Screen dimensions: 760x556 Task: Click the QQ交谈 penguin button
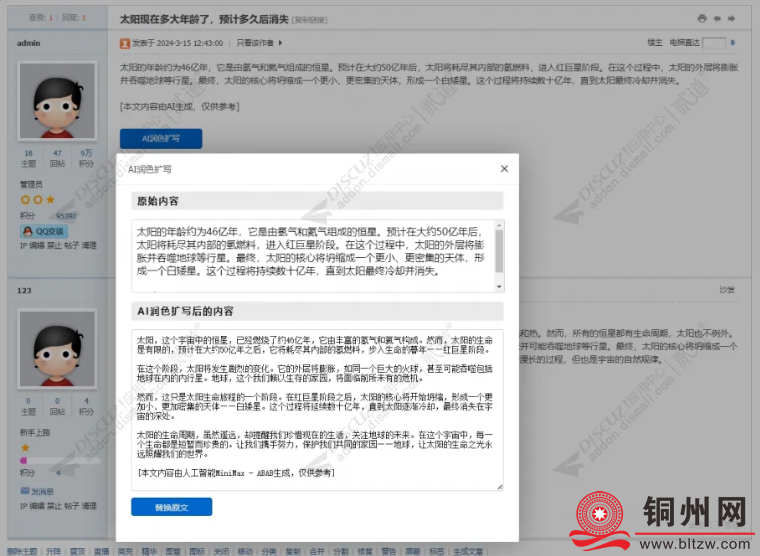click(x=44, y=231)
